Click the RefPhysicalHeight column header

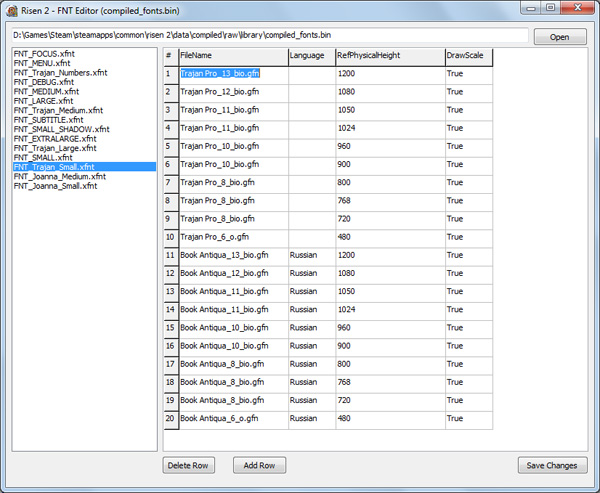[x=390, y=57]
